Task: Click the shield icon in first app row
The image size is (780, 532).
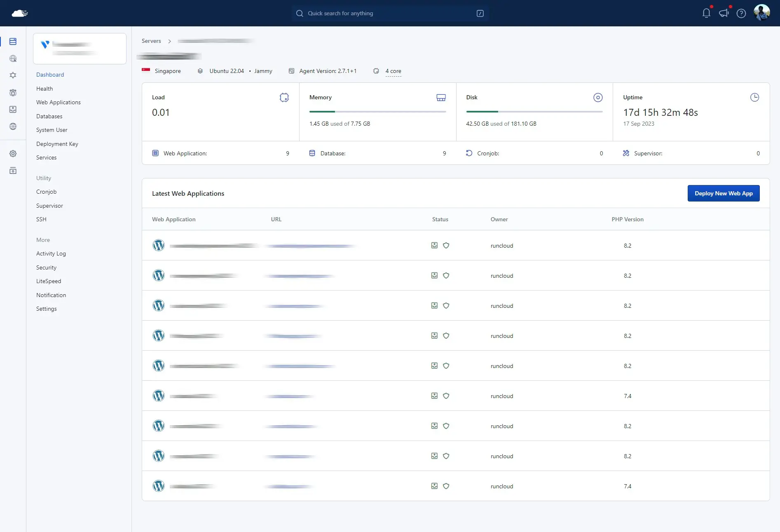Action: 446,246
